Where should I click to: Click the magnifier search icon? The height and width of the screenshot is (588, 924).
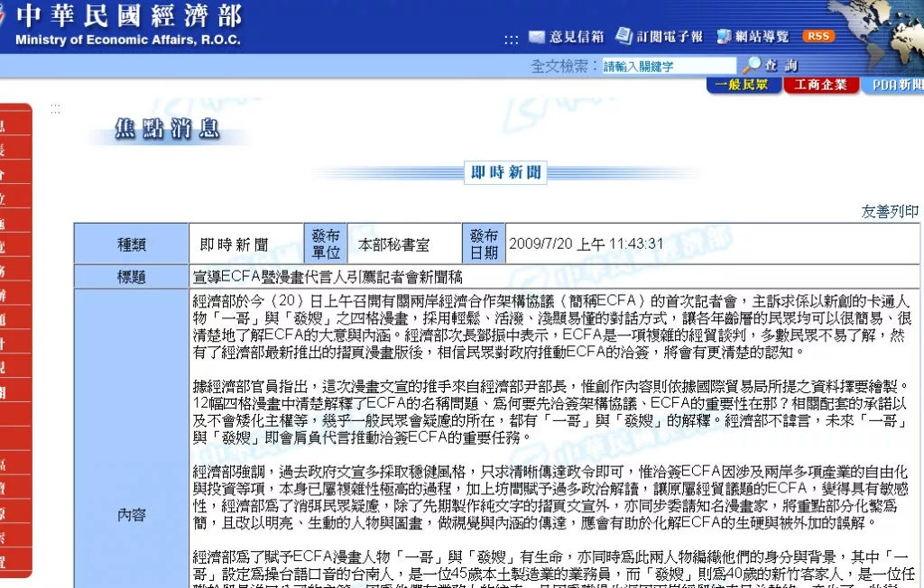[751, 65]
